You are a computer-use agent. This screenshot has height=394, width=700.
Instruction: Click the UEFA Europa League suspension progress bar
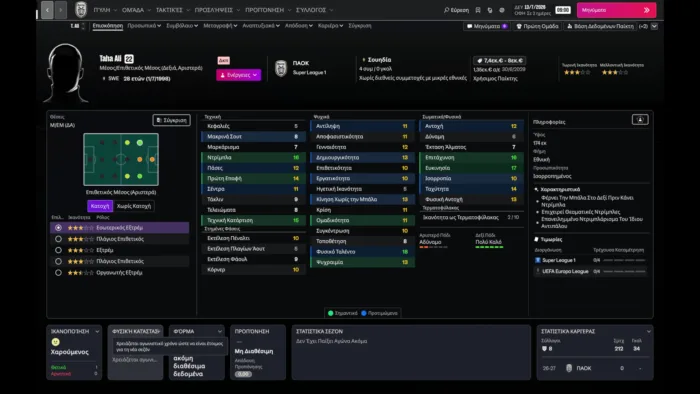pos(624,271)
